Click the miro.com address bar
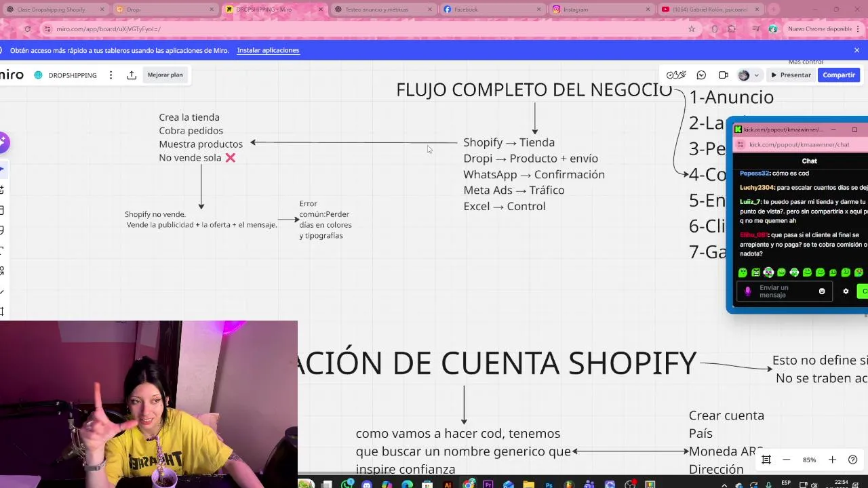Screen dimensions: 868x488 [x=366, y=29]
